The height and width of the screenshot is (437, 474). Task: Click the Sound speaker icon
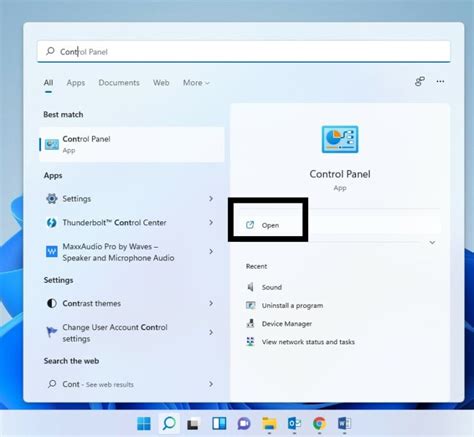250,287
